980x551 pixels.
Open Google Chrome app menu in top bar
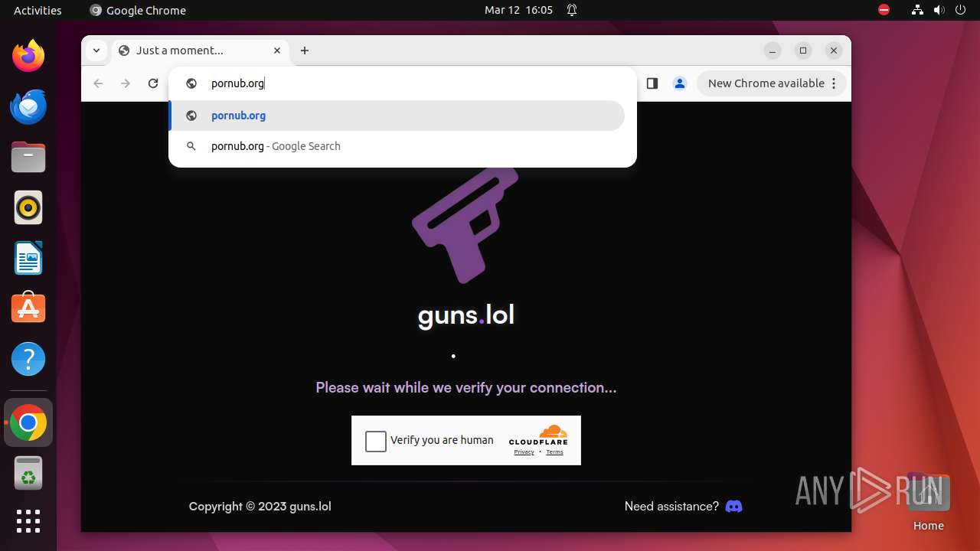click(x=138, y=10)
